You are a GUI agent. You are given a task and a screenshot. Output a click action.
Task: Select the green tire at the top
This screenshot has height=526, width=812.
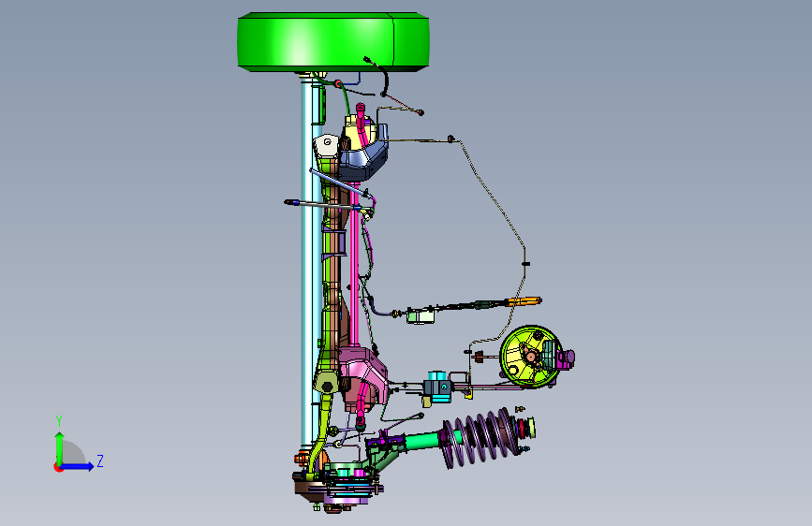point(333,42)
